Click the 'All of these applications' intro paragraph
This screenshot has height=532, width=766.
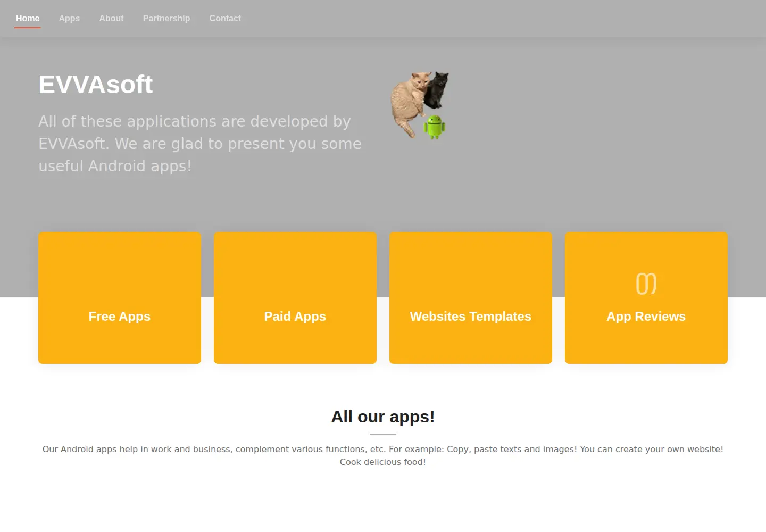[200, 144]
